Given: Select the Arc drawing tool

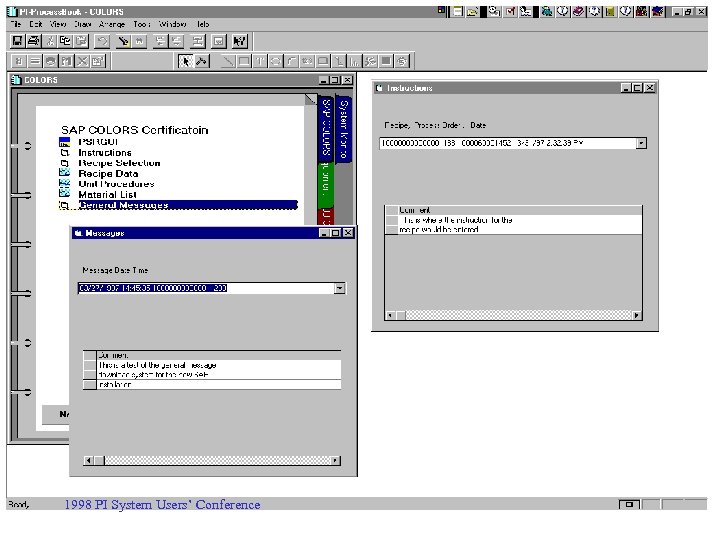Looking at the screenshot, I should (x=292, y=61).
